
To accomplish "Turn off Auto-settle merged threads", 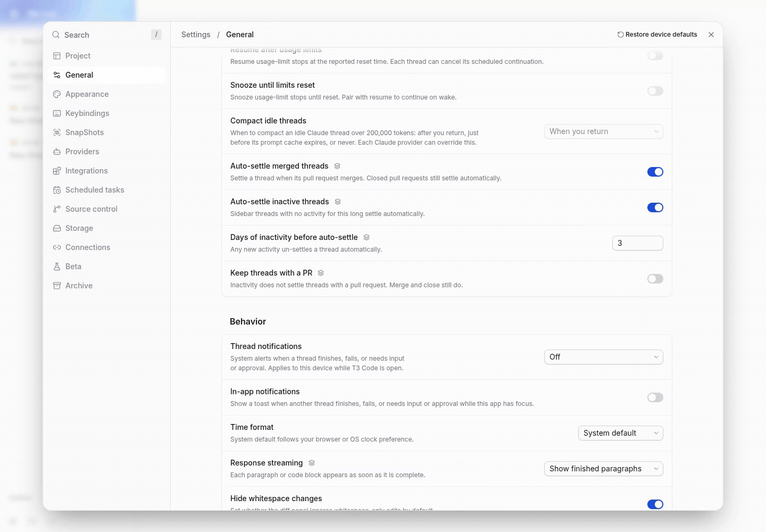I will [655, 172].
